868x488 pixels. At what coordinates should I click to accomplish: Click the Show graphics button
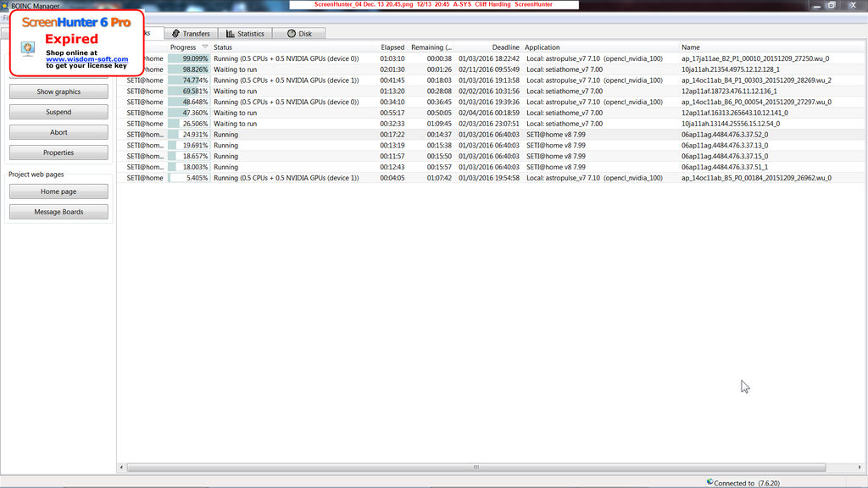(x=58, y=91)
